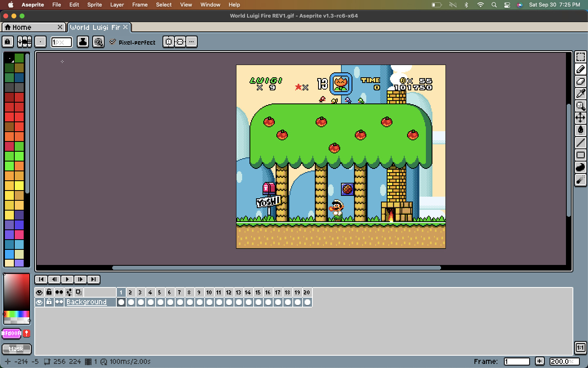
Task: Select the Eyedropper tool
Action: coord(580,94)
